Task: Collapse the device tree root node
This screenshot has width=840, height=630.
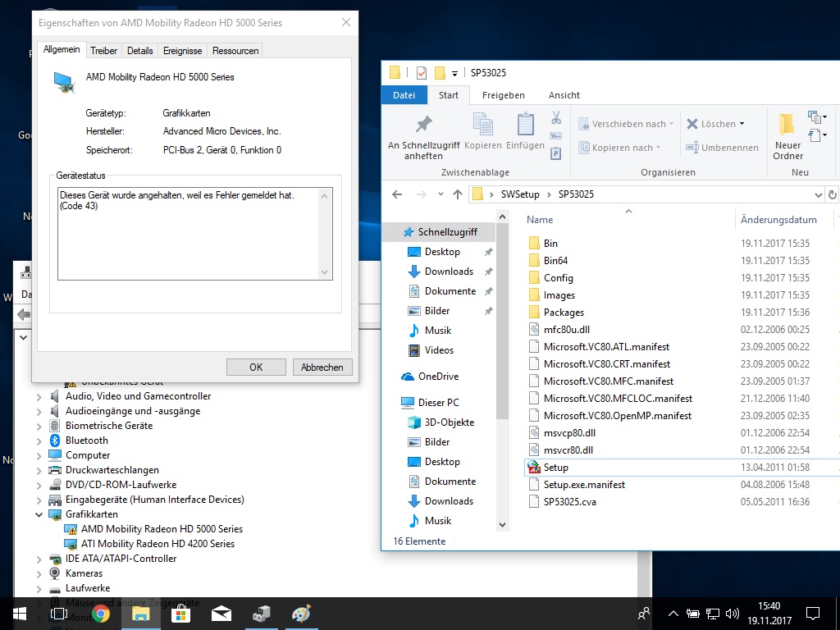Action: pos(23,337)
